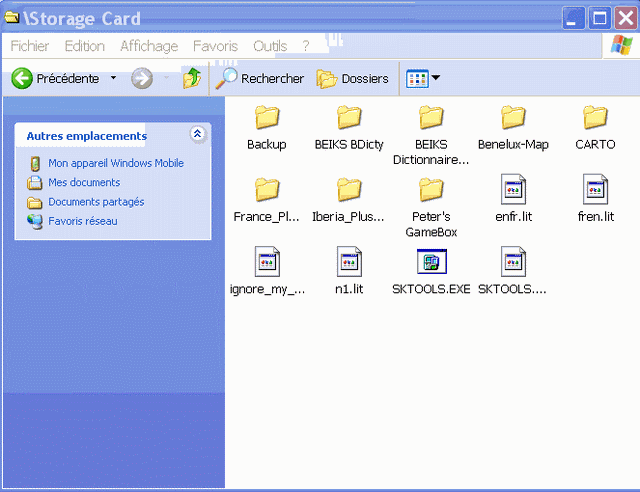The image size is (640, 492).
Task: Select the SKTOOLS.EXE application file
Action: click(x=431, y=263)
